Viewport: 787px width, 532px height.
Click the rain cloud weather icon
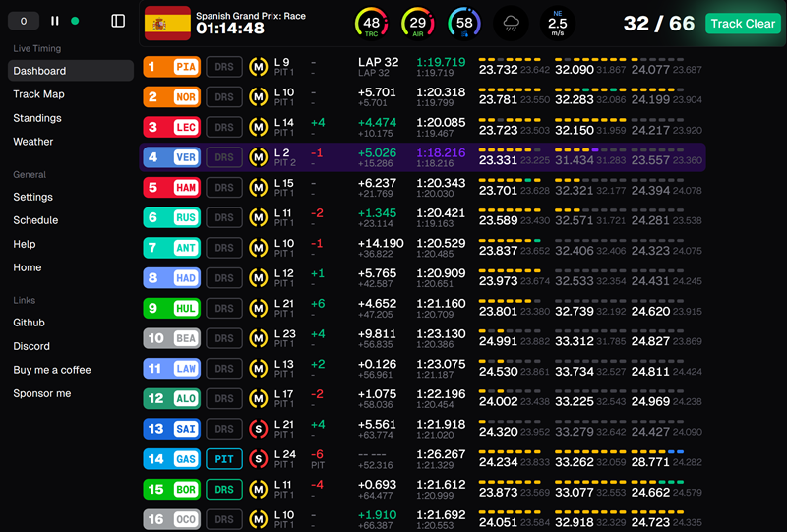[x=511, y=23]
